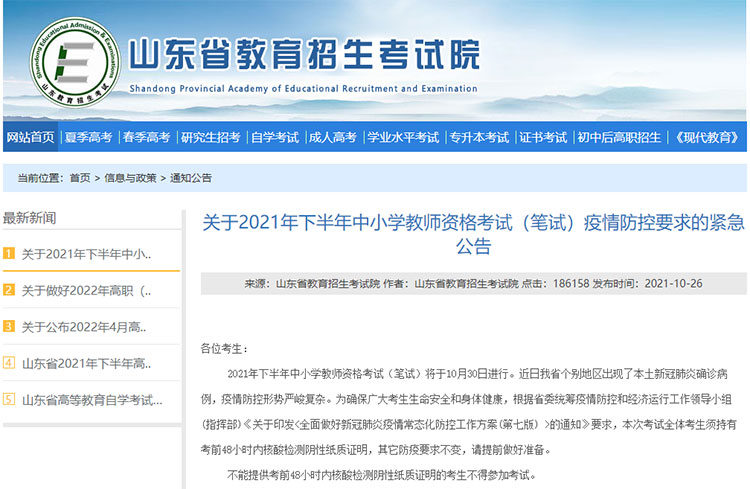The height and width of the screenshot is (489, 750).
Task: Select 成人高考 in the navigation bar
Action: coord(332,137)
